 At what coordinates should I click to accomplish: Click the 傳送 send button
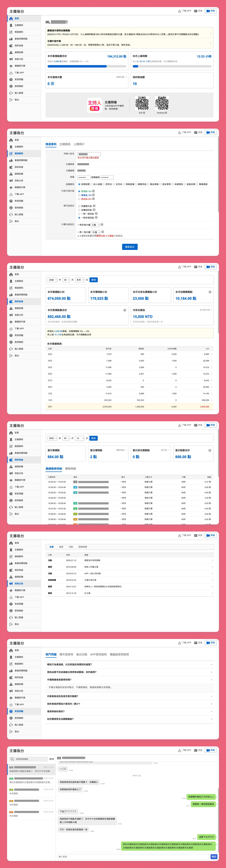click(x=214, y=856)
